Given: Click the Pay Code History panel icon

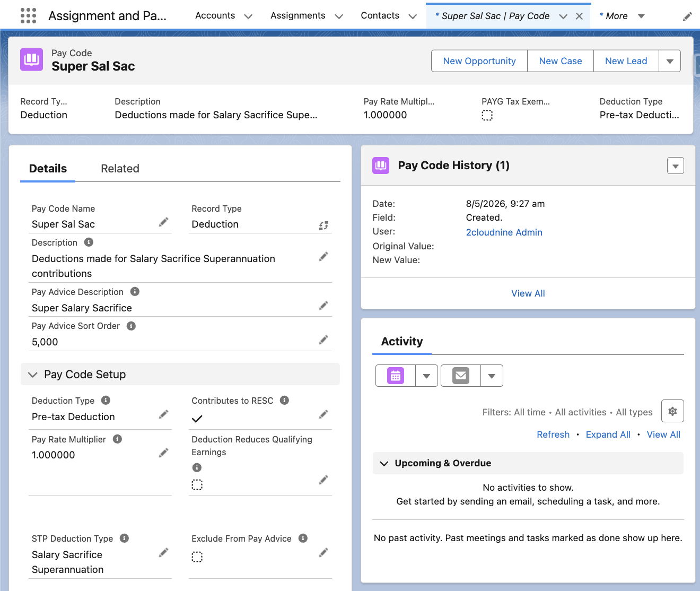Looking at the screenshot, I should pyautogui.click(x=381, y=166).
